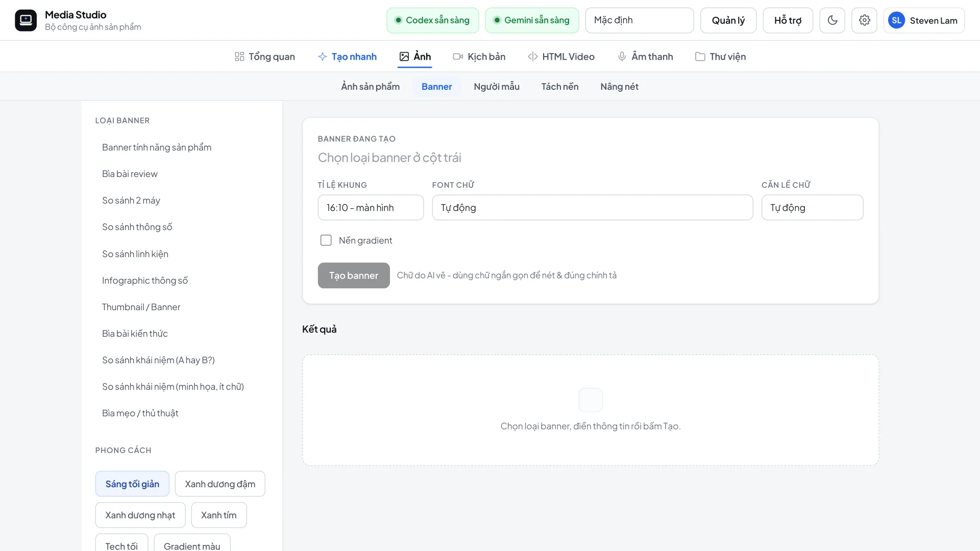
Task: Open the Nâng nét tab
Action: tap(620, 87)
